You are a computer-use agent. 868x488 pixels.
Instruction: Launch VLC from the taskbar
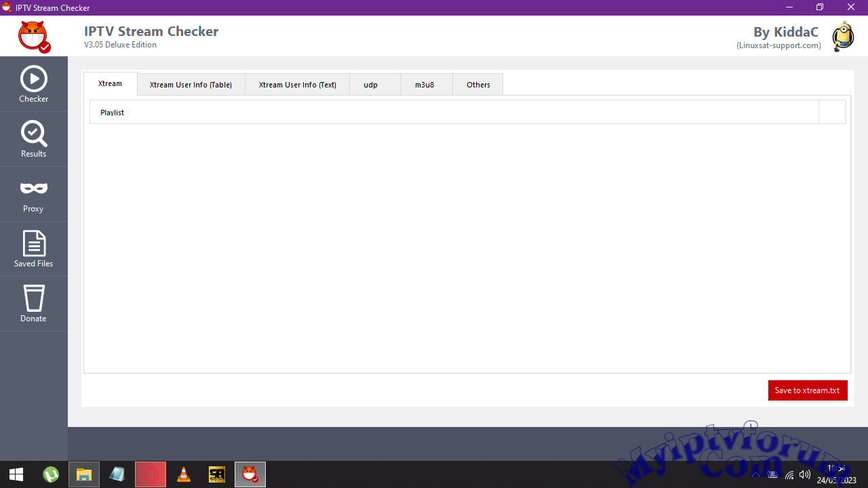[x=183, y=474]
